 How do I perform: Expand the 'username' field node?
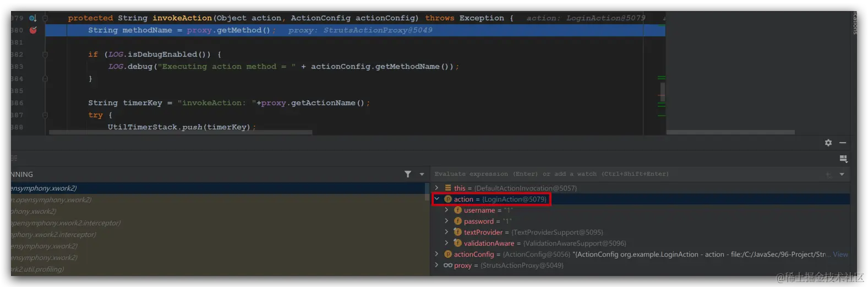[x=446, y=210]
